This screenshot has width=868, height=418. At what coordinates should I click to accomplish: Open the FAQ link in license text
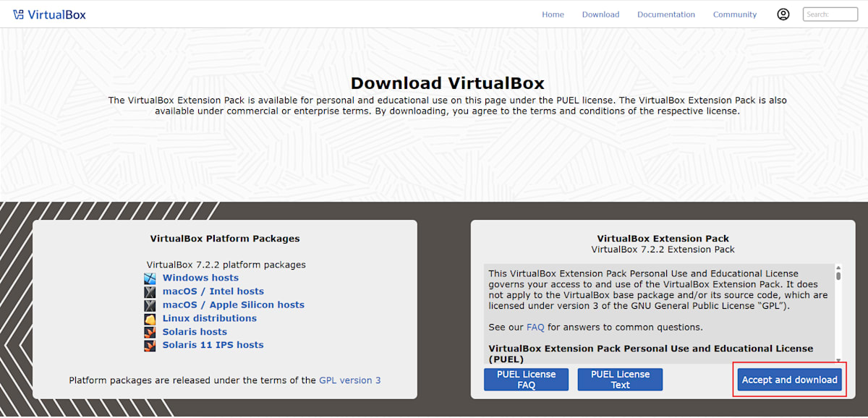tap(535, 327)
